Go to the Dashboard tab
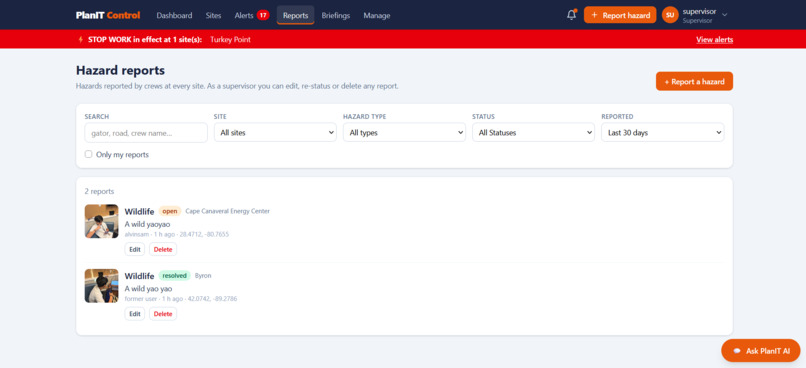Image resolution: width=806 pixels, height=368 pixels. [174, 15]
